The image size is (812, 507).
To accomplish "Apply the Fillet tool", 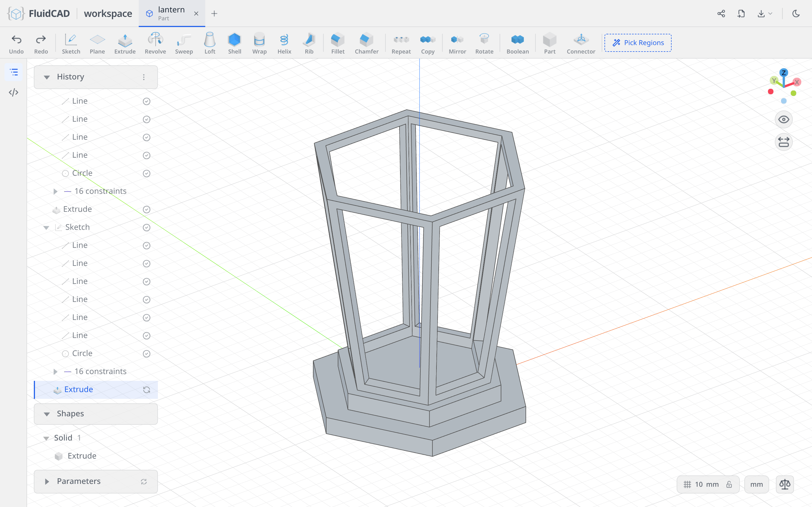I will (x=337, y=43).
